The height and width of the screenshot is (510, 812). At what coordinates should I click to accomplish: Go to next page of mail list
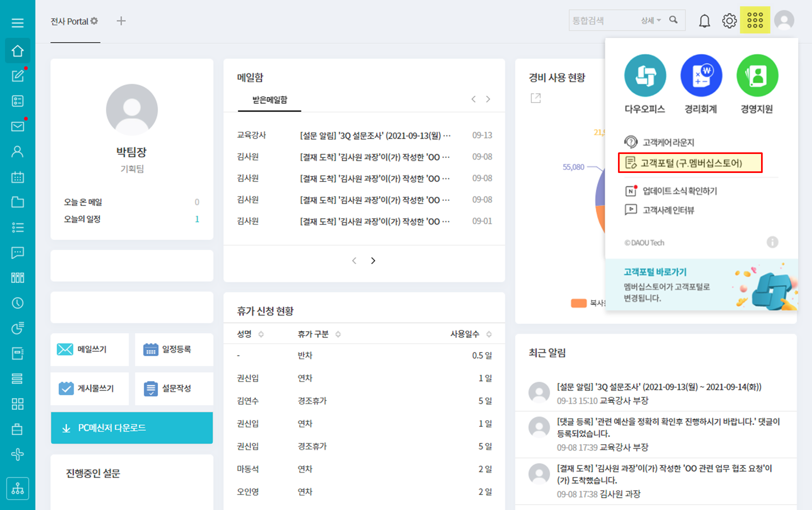pos(373,261)
